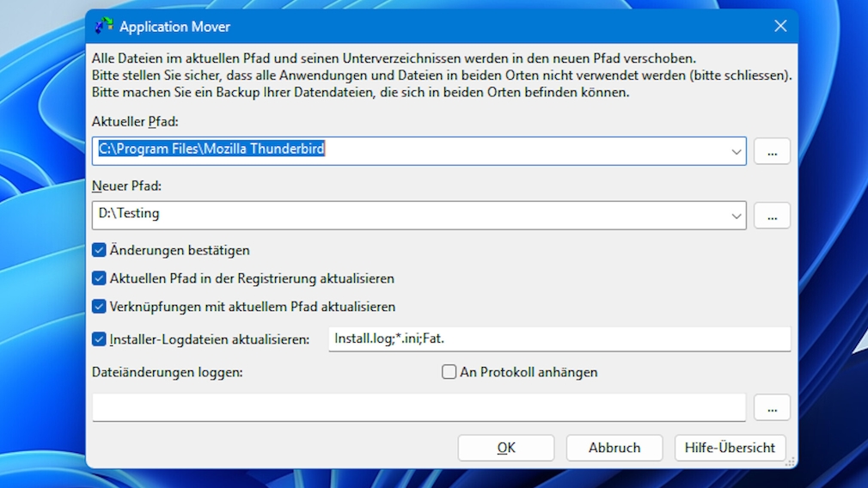This screenshot has width=868, height=488.
Task: Cancel with the Abbruch button
Action: click(x=614, y=448)
